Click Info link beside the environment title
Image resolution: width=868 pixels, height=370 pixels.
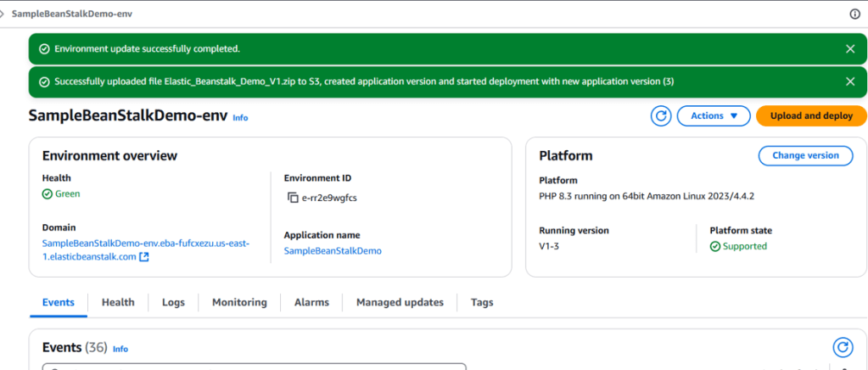click(x=240, y=118)
